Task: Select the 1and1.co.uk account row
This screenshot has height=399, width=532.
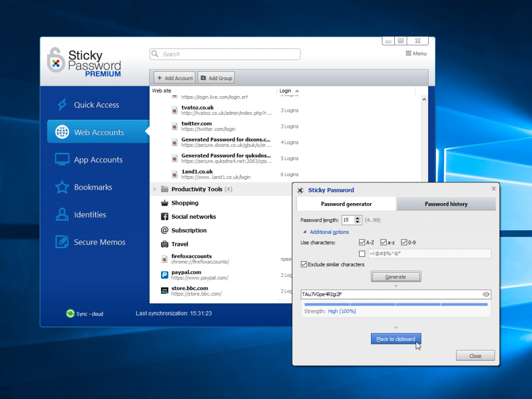Action: [285, 175]
